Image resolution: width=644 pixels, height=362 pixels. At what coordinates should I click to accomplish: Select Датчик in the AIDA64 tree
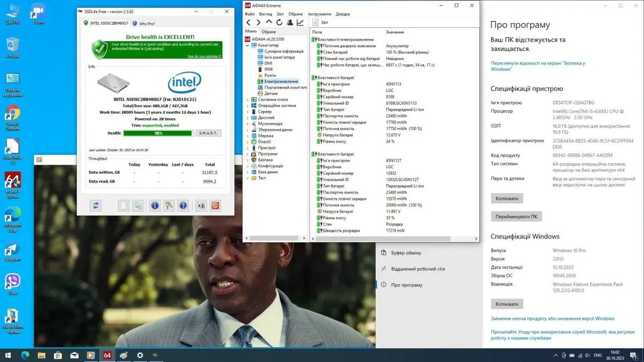(x=270, y=94)
